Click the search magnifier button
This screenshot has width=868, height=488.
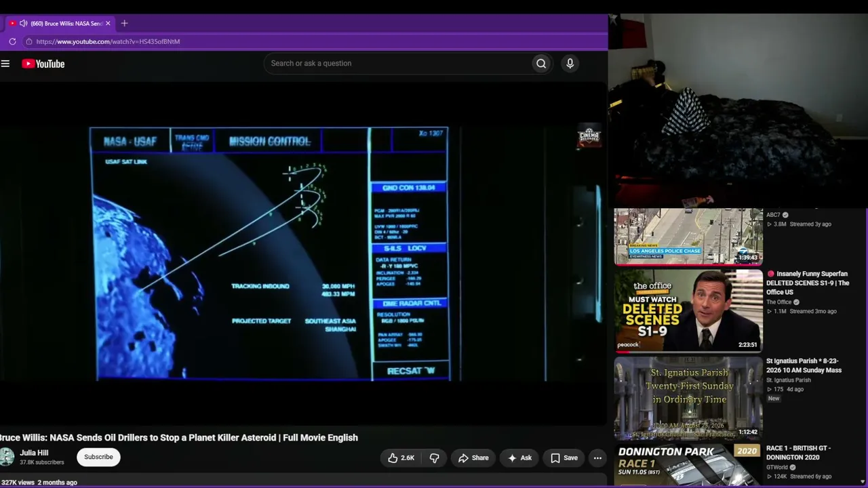click(541, 64)
